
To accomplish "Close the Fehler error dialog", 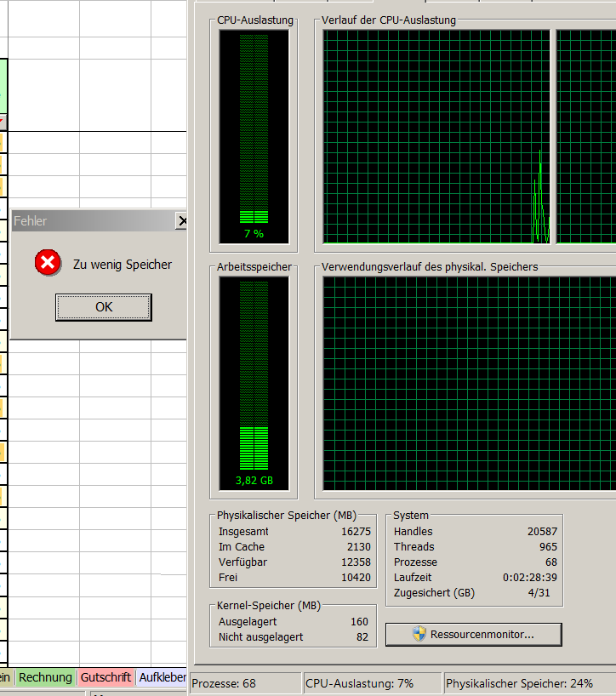I will pyautogui.click(x=181, y=220).
